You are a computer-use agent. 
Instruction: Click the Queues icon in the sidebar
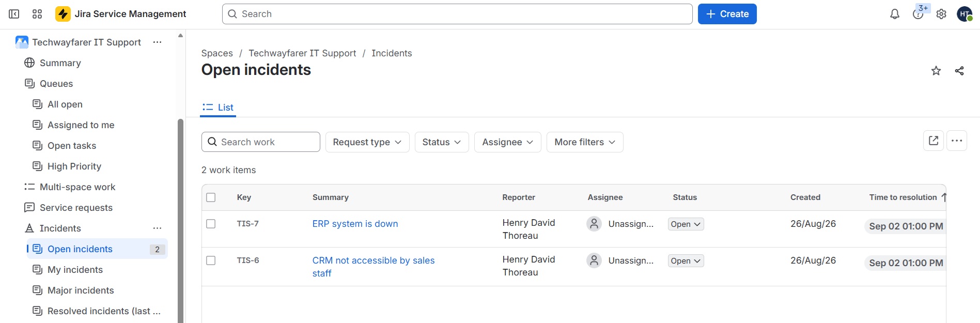coord(29,83)
